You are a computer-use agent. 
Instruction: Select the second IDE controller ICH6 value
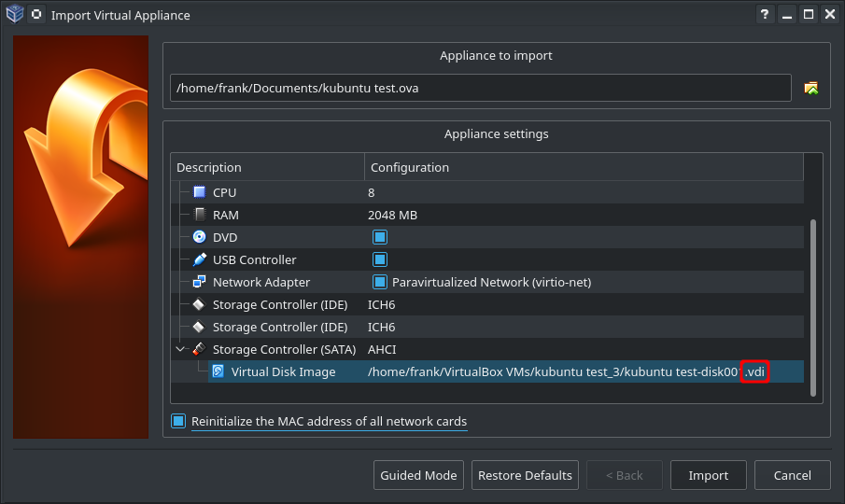(382, 328)
